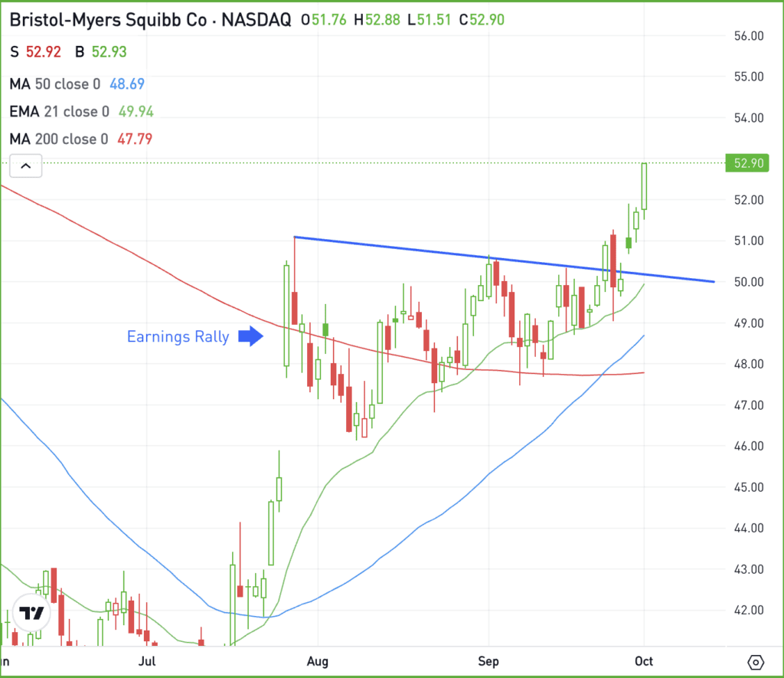Click the tall latest green candle near Oct
Screen dimensions: 784x678
(644, 186)
